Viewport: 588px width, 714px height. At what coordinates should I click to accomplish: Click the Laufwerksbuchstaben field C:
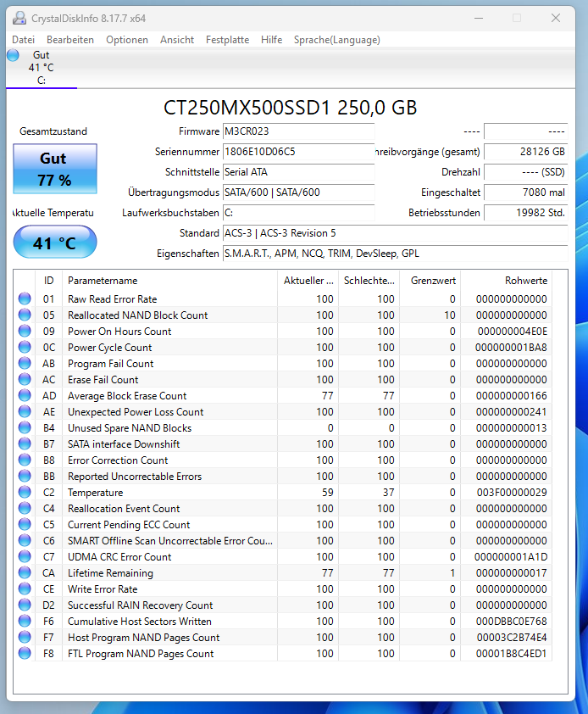pos(298,213)
